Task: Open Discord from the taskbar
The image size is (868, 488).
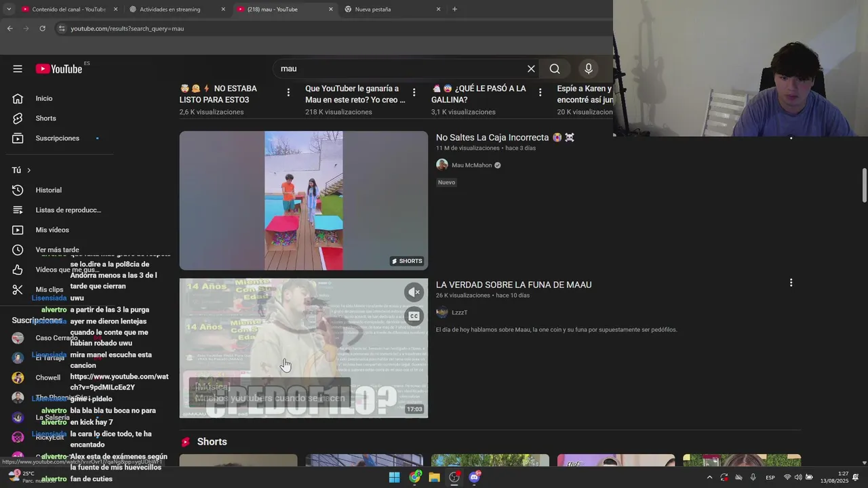Action: coord(475,477)
